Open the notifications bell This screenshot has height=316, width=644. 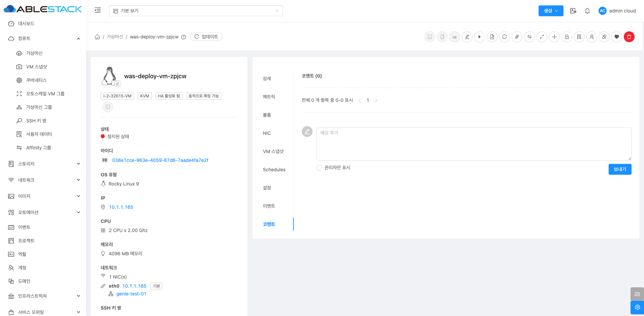[x=587, y=11]
